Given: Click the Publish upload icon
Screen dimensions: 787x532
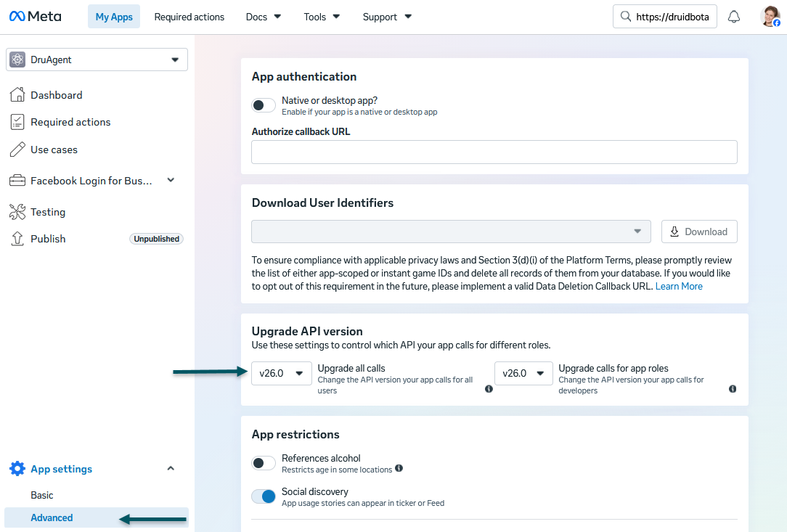Looking at the screenshot, I should click(17, 239).
